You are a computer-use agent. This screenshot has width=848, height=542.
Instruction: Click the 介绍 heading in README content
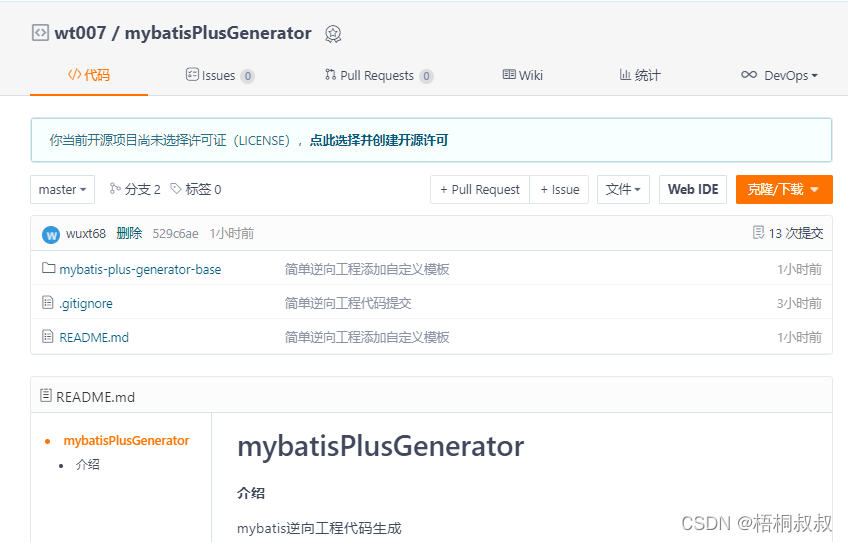(251, 493)
